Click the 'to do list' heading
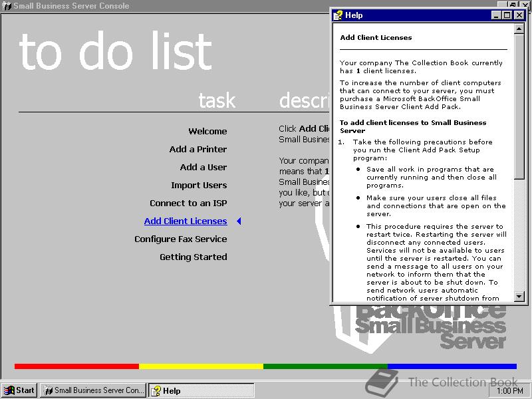The image size is (532, 399). click(115, 51)
